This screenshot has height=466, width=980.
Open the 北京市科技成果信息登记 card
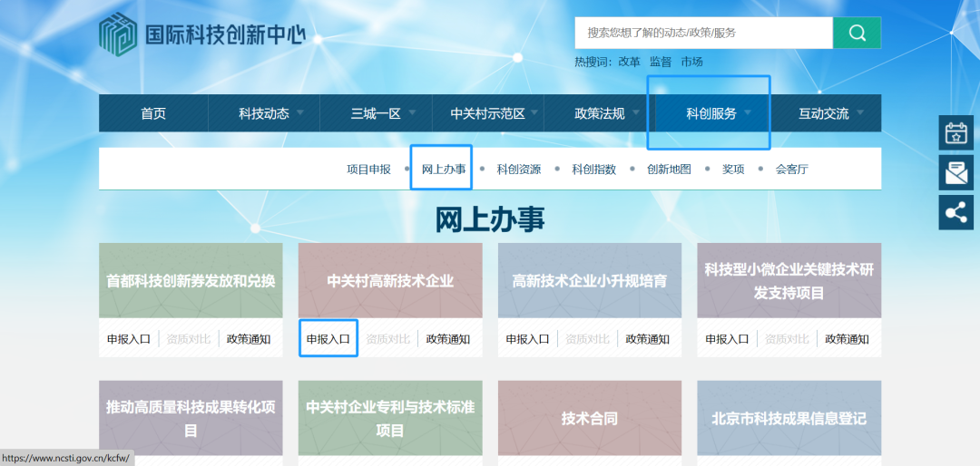(789, 418)
